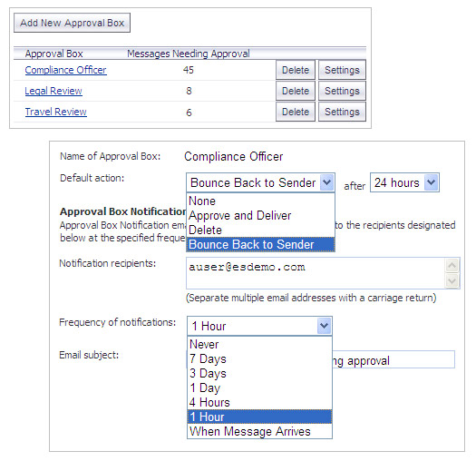476x461 pixels.
Task: Select None from default action list
Action: 260,201
